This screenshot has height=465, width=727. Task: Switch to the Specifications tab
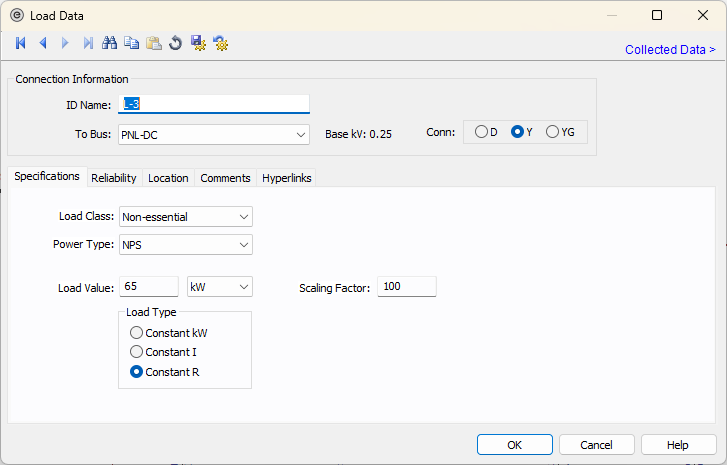click(x=47, y=177)
